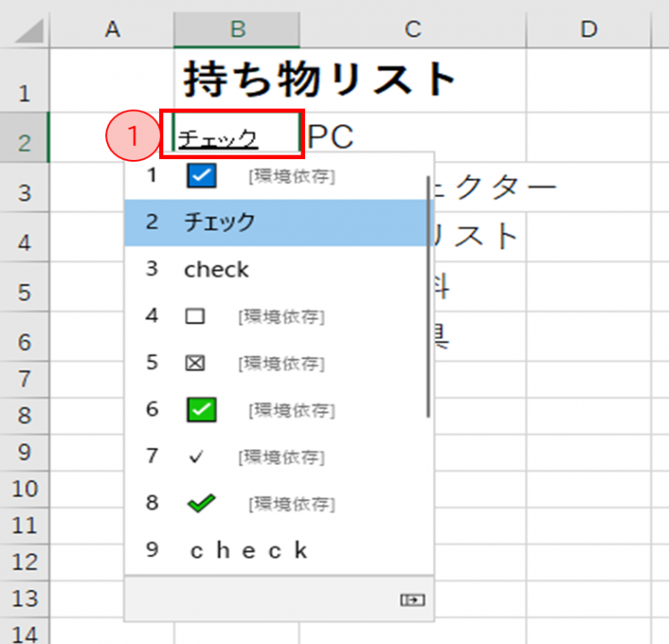Screen dimensions: 669x644
Task: Select row 13 header
Action: (x=23, y=599)
